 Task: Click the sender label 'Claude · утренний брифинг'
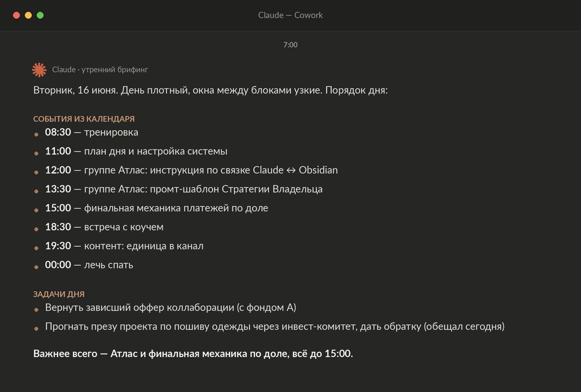[100, 70]
